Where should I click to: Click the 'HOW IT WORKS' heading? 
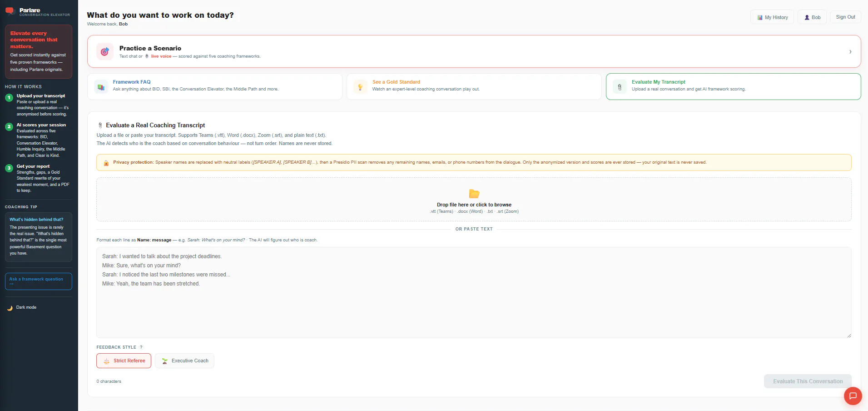pos(23,87)
